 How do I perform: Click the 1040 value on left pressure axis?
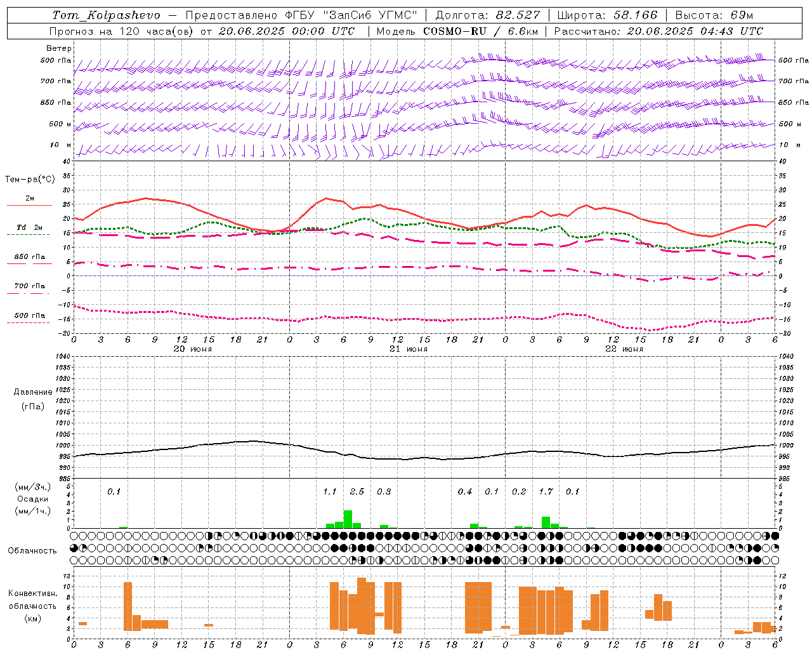(63, 357)
